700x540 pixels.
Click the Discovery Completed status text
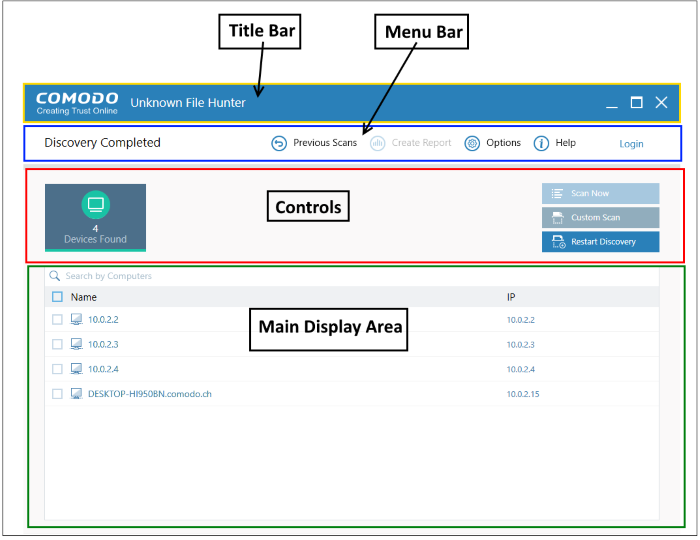pos(102,143)
